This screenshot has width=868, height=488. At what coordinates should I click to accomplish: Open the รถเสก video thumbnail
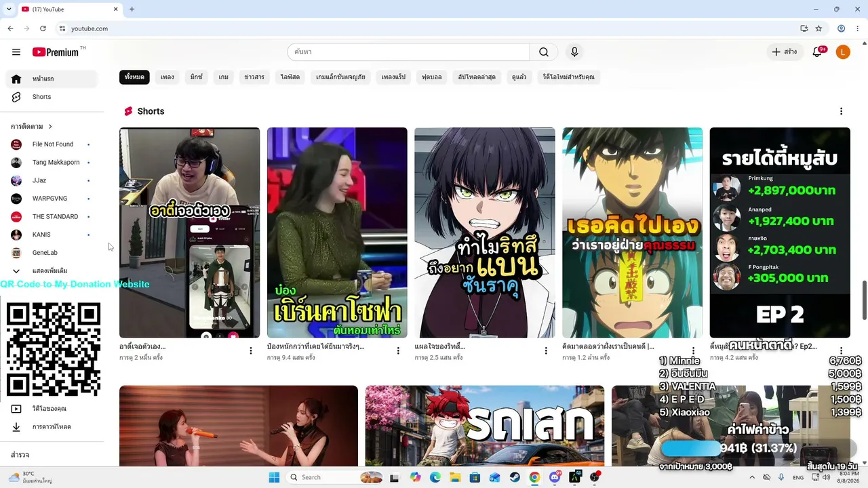485,426
